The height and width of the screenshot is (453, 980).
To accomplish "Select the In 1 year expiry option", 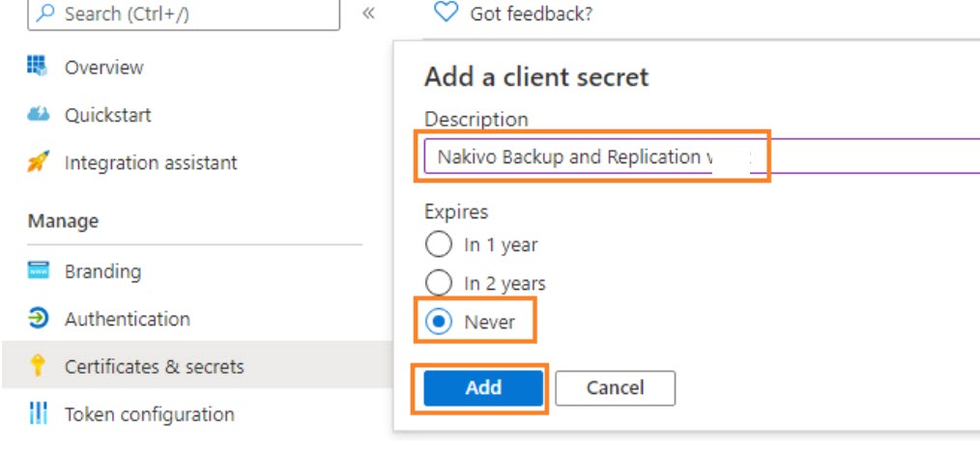I will [439, 244].
